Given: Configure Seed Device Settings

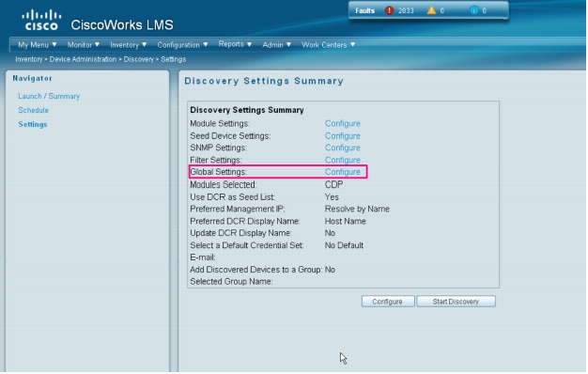Looking at the screenshot, I should (343, 136).
